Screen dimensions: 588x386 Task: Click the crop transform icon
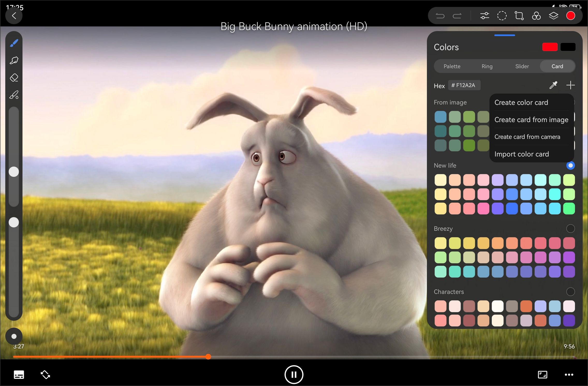point(519,16)
